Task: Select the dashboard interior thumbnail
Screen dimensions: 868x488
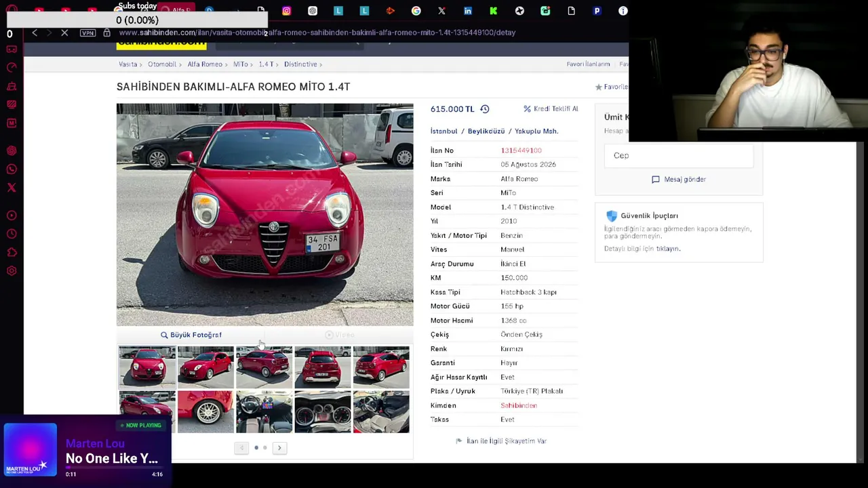Action: pos(264,411)
